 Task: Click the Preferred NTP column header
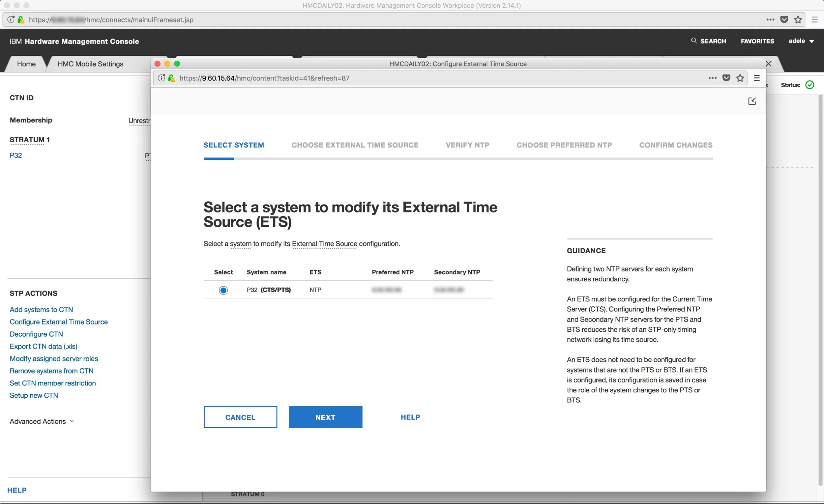point(393,272)
